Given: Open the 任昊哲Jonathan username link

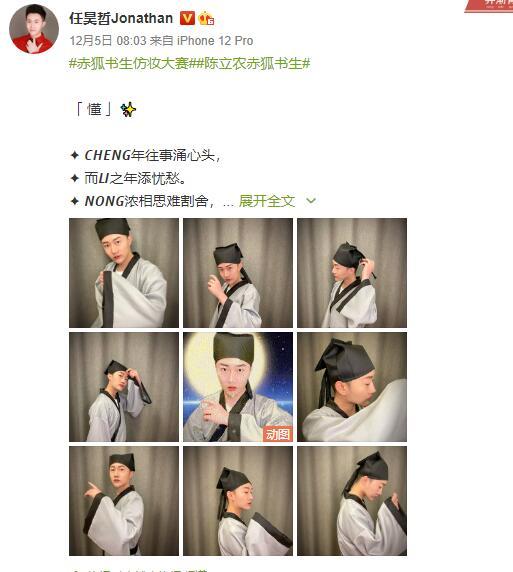Looking at the screenshot, I should coord(121,18).
